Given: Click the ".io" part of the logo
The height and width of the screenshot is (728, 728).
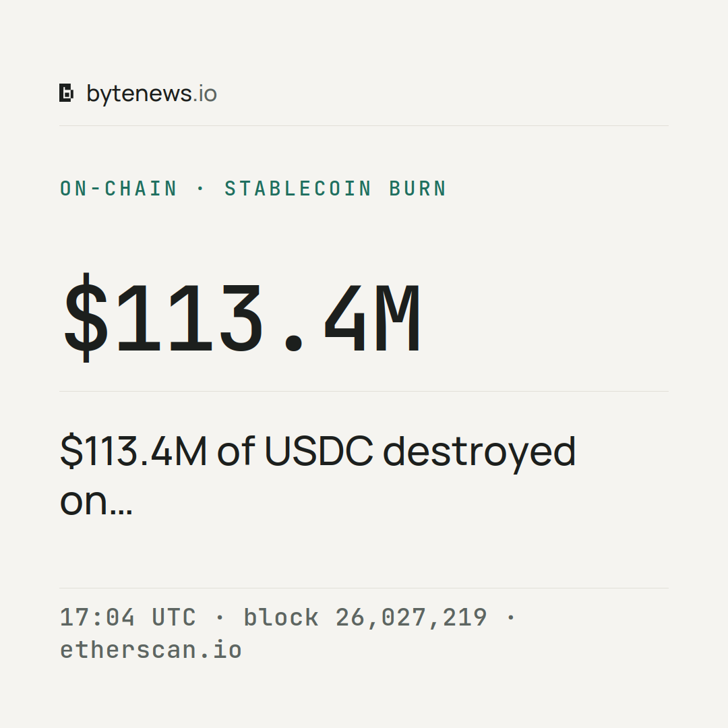Looking at the screenshot, I should click(205, 94).
